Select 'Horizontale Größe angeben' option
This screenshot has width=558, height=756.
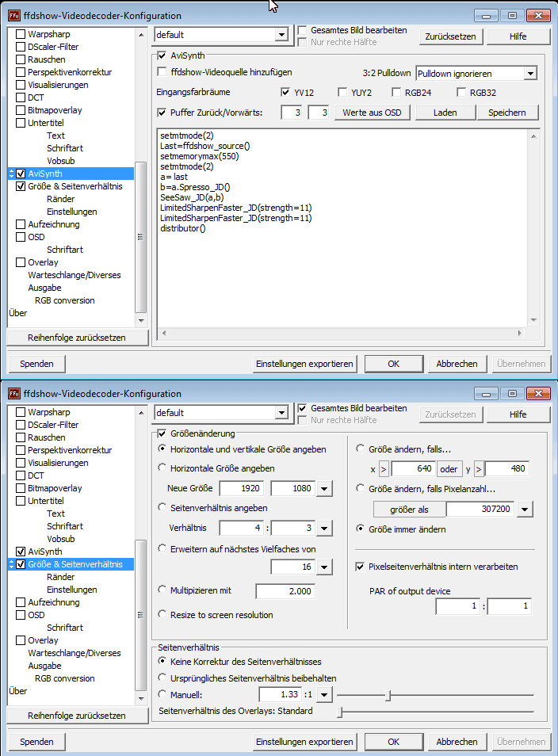[162, 468]
